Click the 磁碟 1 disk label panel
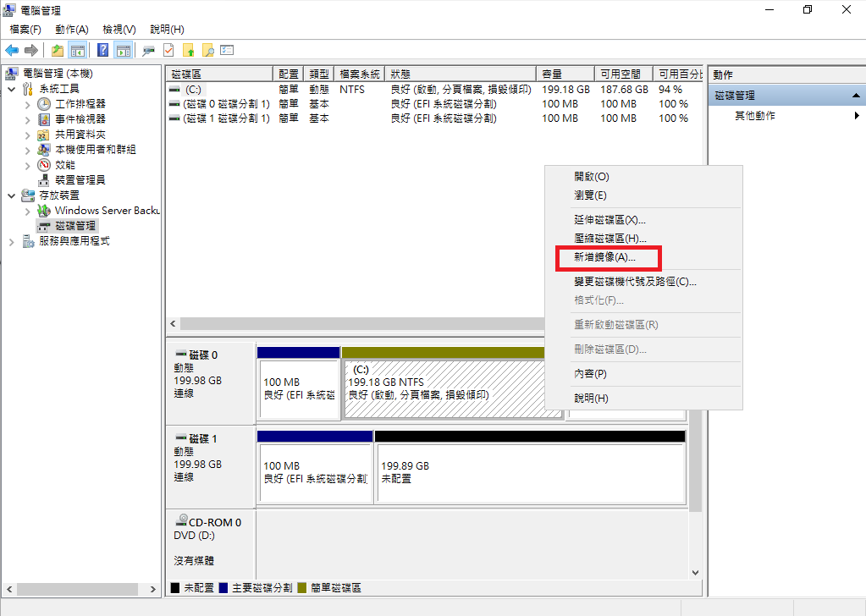 211,467
